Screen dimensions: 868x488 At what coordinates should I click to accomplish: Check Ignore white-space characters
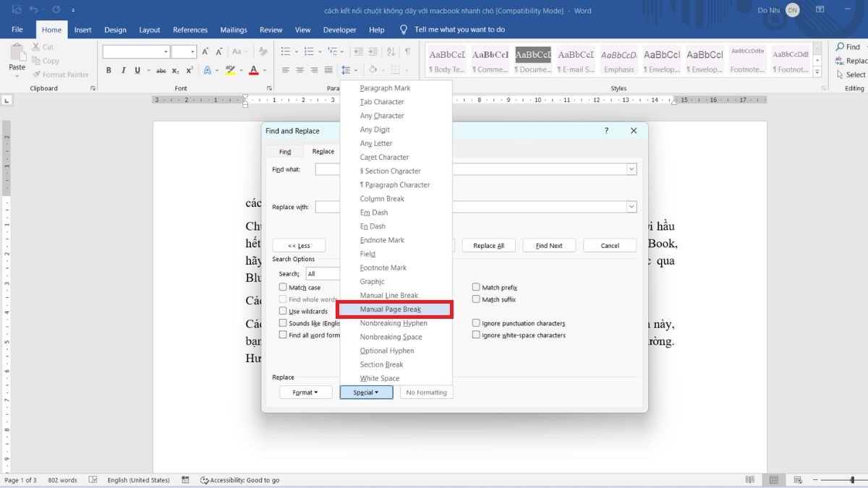coord(476,335)
